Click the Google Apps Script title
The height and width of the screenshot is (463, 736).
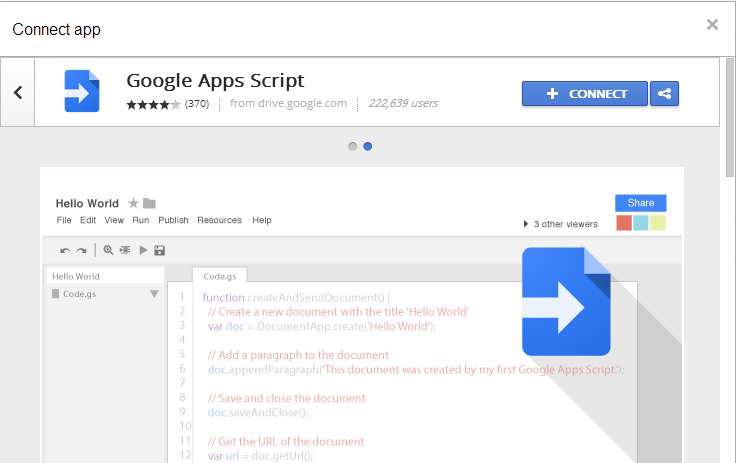pos(215,81)
